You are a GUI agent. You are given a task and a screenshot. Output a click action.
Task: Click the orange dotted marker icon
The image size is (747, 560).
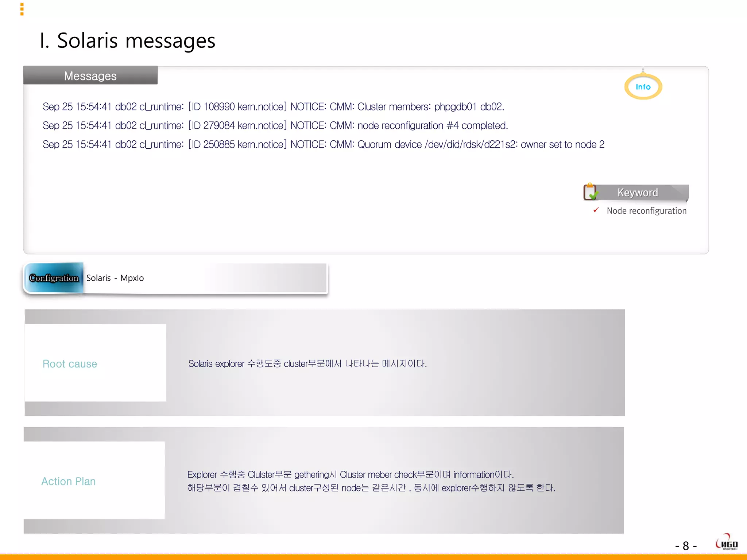coord(22,9)
